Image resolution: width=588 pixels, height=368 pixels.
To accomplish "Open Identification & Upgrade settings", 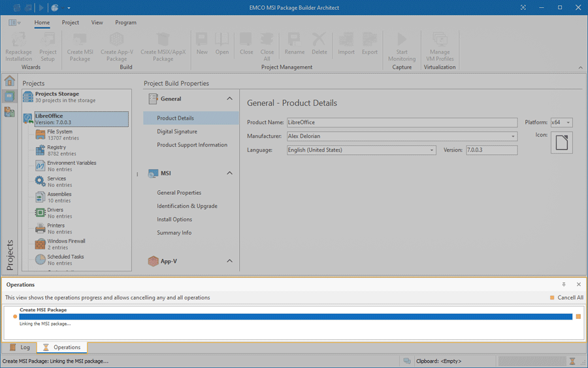I will [187, 206].
